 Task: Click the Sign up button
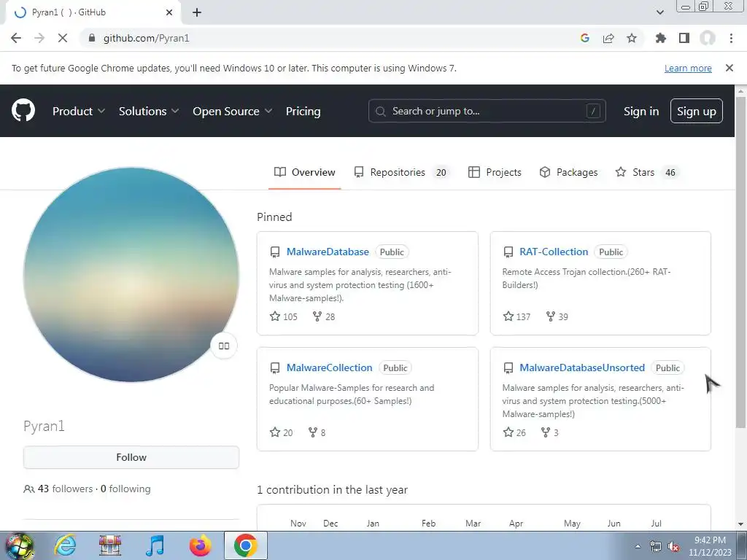click(x=697, y=111)
